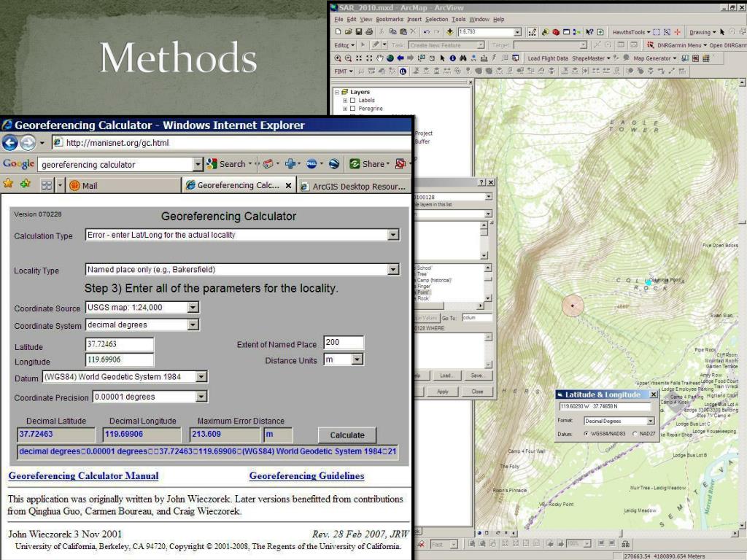Open ArcToolbox red toolbox icon
Screen dimensions: 747x560
click(x=555, y=32)
